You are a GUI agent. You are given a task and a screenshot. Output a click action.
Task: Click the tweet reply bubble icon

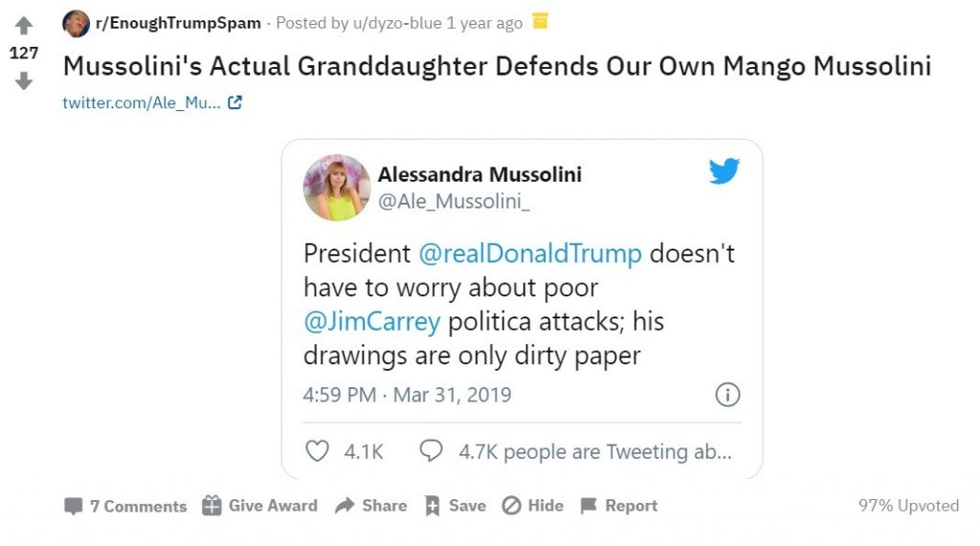pos(432,450)
